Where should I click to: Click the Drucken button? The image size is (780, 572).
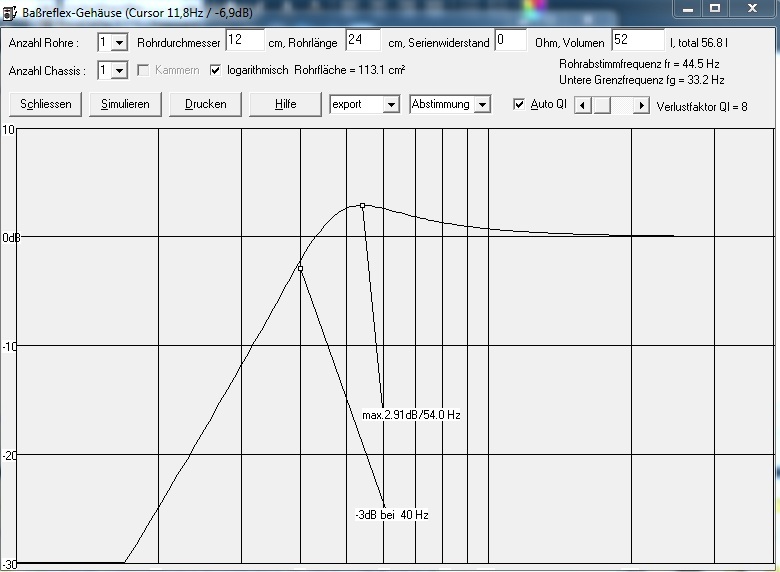pos(205,104)
